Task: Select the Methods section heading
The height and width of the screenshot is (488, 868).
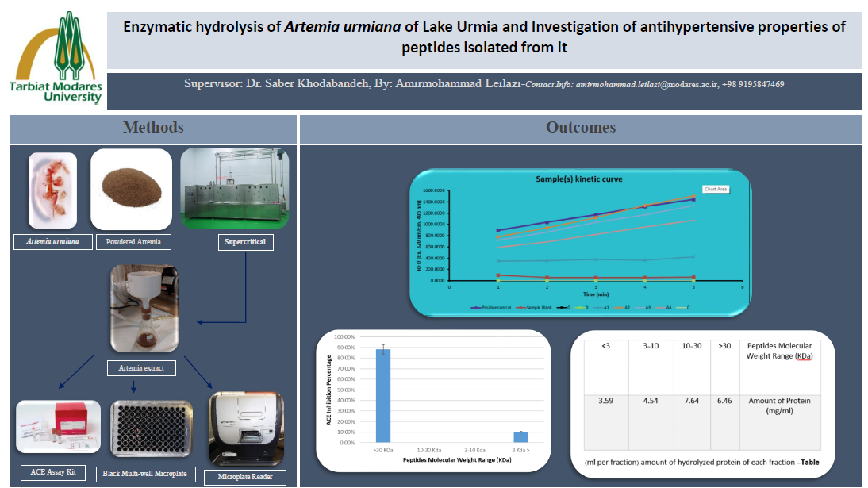Action: click(153, 128)
